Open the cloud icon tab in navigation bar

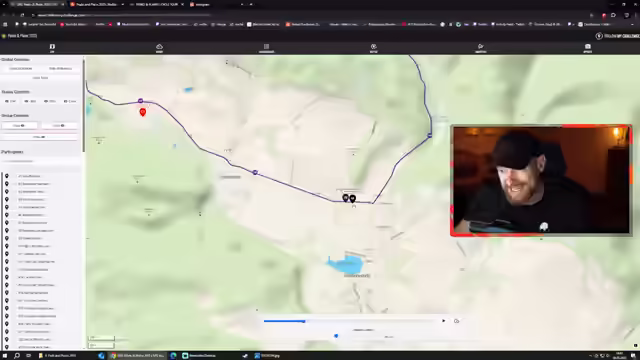[x=159, y=48]
